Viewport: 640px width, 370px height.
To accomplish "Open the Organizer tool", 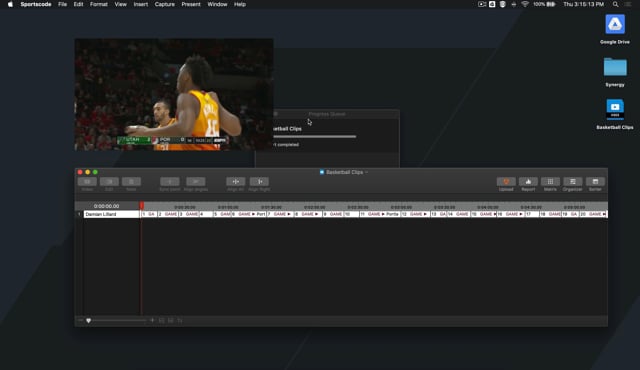I will (573, 182).
